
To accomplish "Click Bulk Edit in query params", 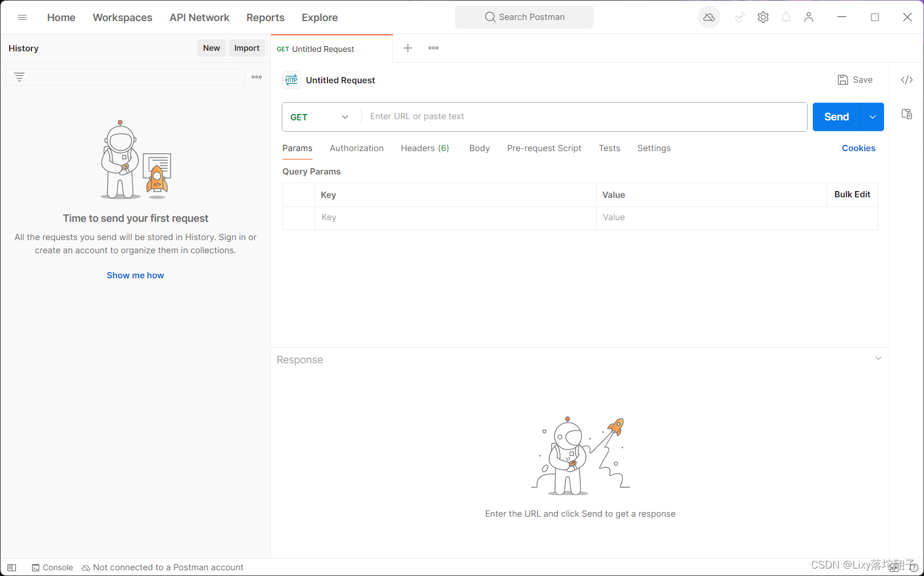I will pos(852,194).
